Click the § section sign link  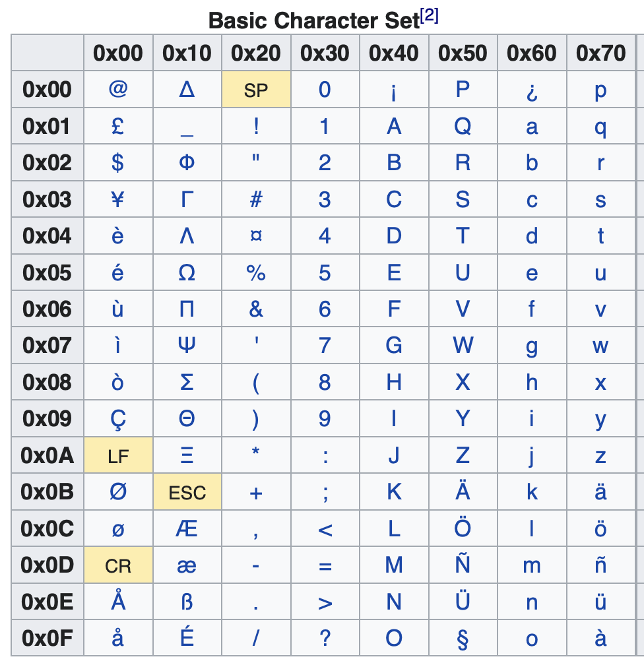tap(463, 639)
